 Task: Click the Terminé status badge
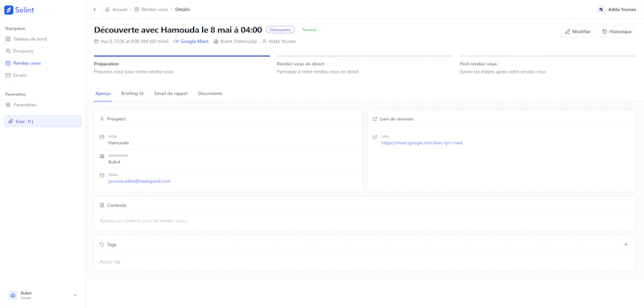click(x=309, y=30)
